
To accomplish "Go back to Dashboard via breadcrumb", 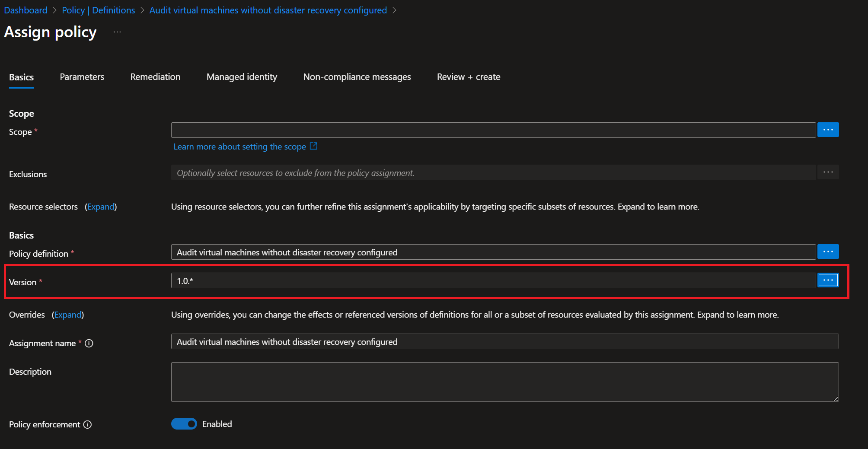I will [26, 10].
